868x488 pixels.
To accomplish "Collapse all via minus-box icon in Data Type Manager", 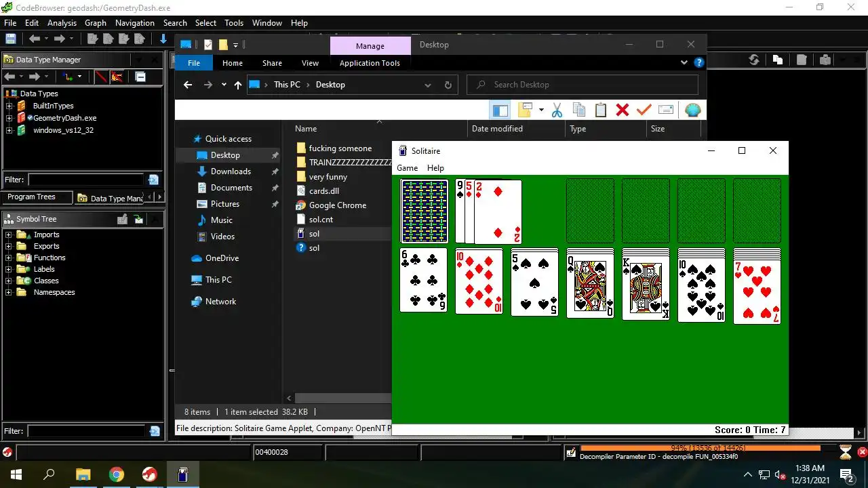I will [140, 77].
